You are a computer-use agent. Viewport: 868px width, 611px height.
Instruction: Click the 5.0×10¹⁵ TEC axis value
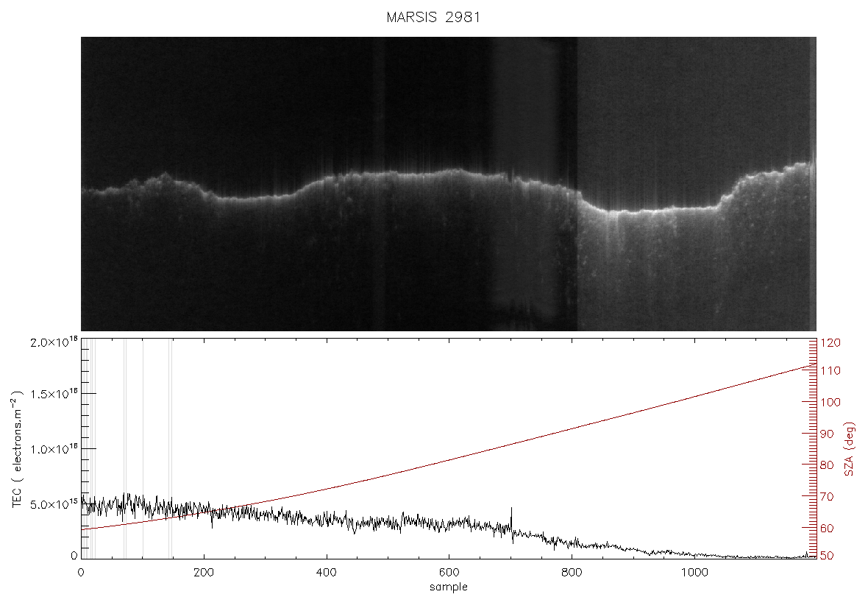pyautogui.click(x=54, y=504)
